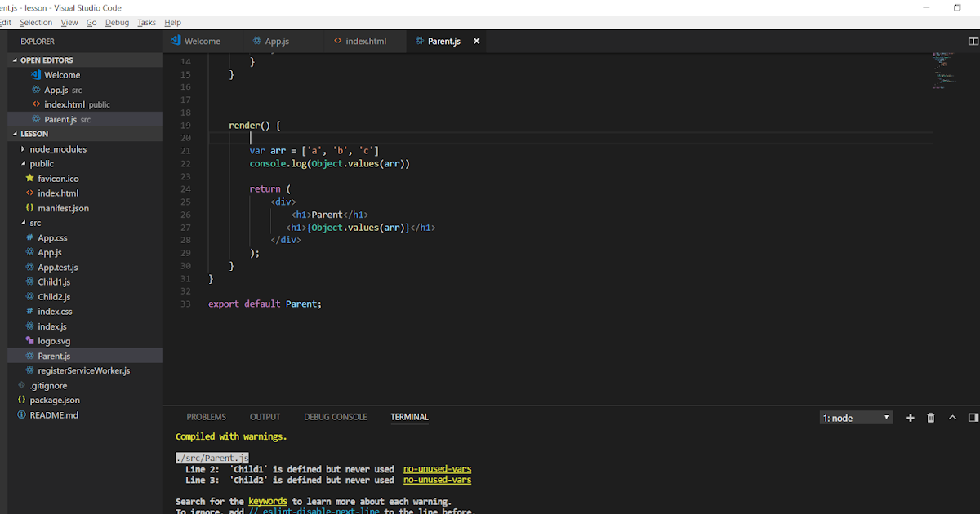Click the package.json braces icon

[x=21, y=400]
